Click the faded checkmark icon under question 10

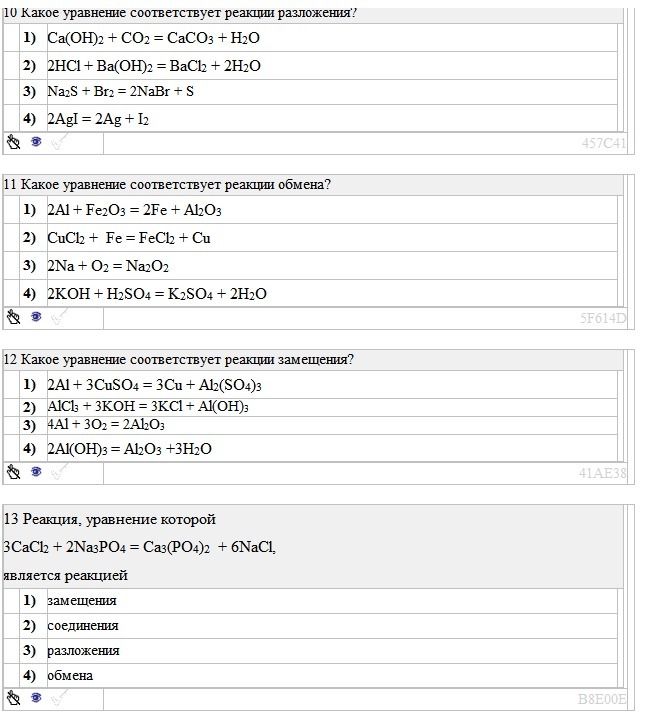coord(59,142)
